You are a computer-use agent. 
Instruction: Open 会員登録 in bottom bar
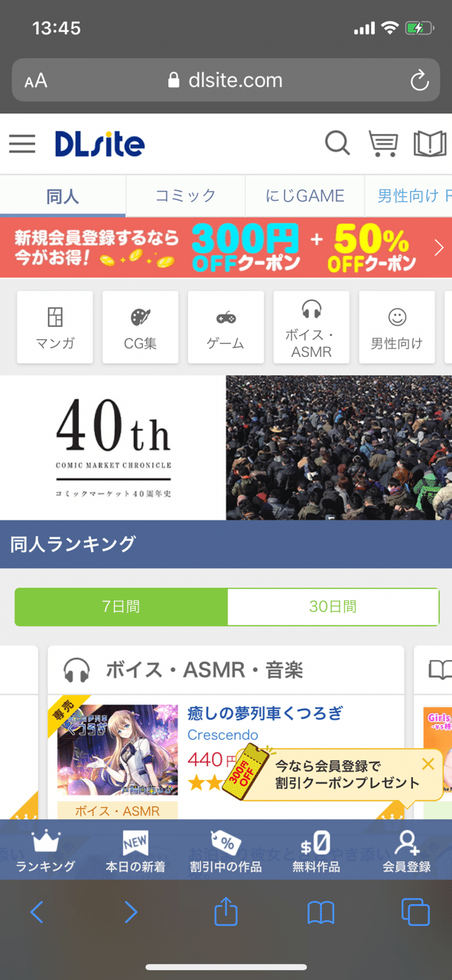click(x=407, y=851)
